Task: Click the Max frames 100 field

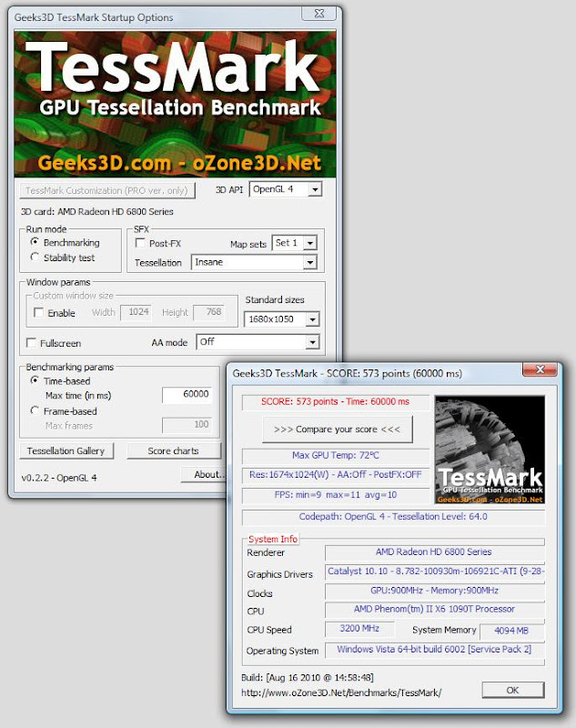Action: tap(187, 424)
